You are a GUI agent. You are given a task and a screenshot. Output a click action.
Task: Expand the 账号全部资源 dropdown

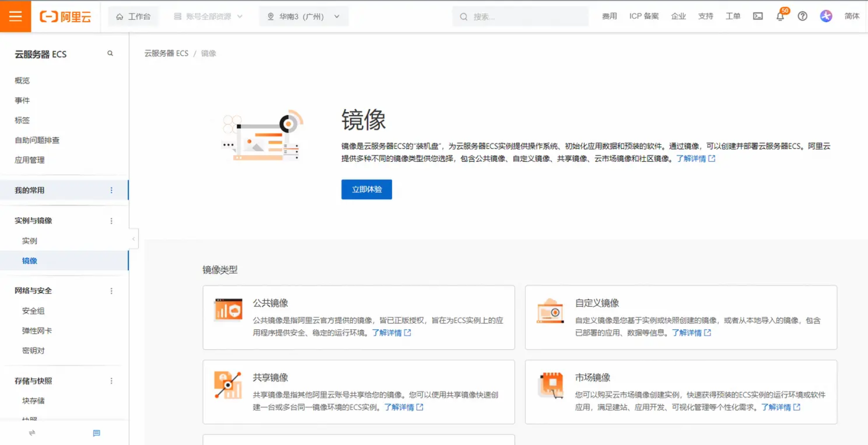[208, 16]
